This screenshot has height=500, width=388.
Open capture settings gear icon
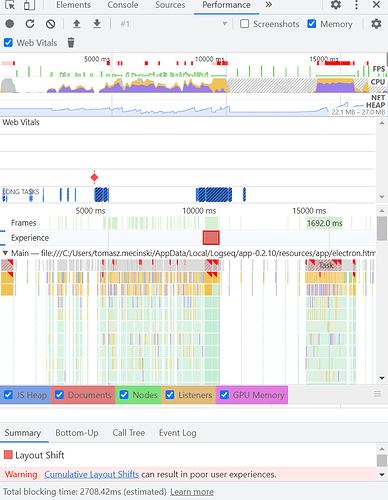point(376,24)
